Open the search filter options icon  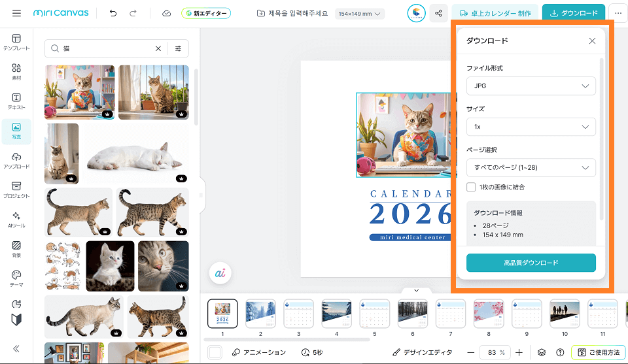click(178, 48)
